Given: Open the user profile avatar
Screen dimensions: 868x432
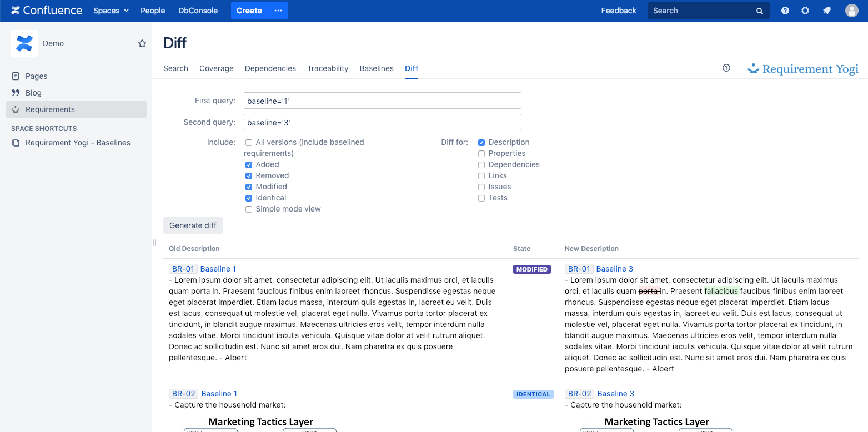Looking at the screenshot, I should tap(851, 11).
